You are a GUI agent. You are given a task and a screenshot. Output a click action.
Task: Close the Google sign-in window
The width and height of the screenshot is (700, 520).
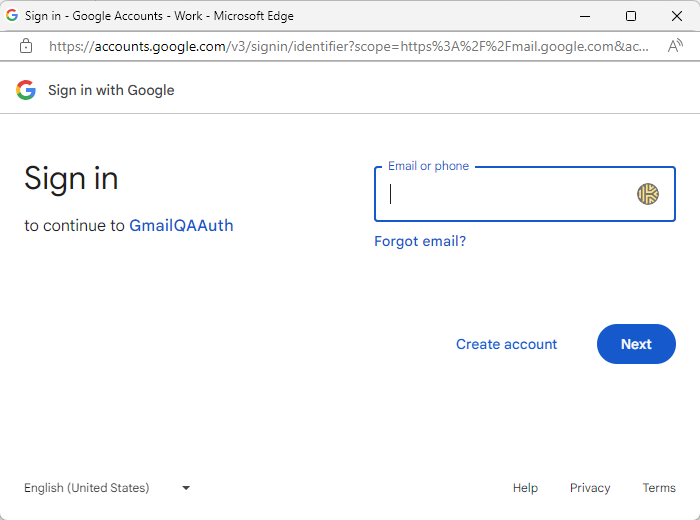676,16
